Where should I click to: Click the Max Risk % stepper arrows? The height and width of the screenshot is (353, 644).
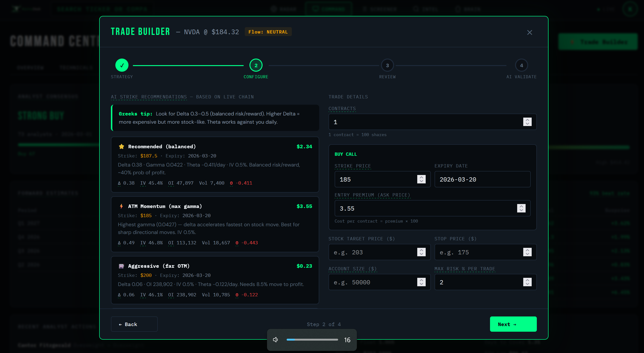point(527,282)
